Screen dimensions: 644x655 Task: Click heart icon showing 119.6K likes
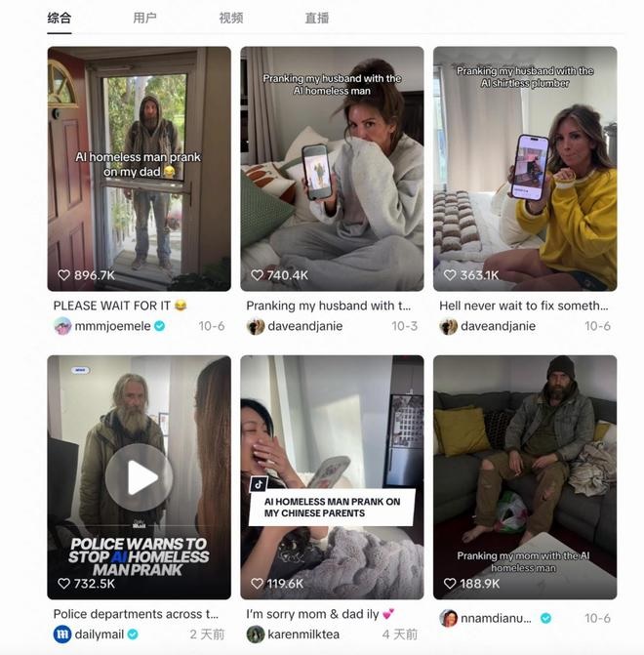coord(257,583)
